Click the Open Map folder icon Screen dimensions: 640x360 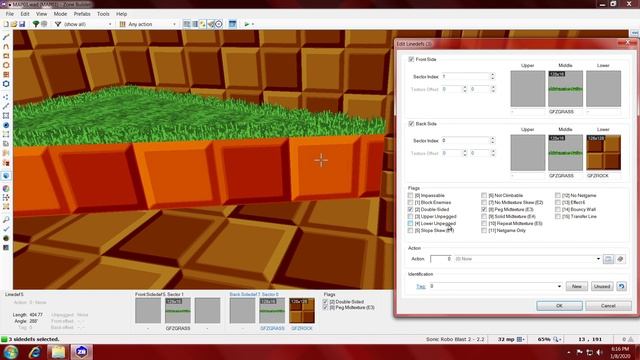pos(14,24)
